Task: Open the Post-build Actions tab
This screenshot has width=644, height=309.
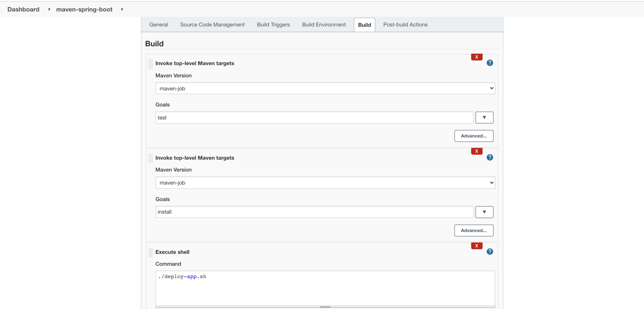Action: [x=405, y=25]
